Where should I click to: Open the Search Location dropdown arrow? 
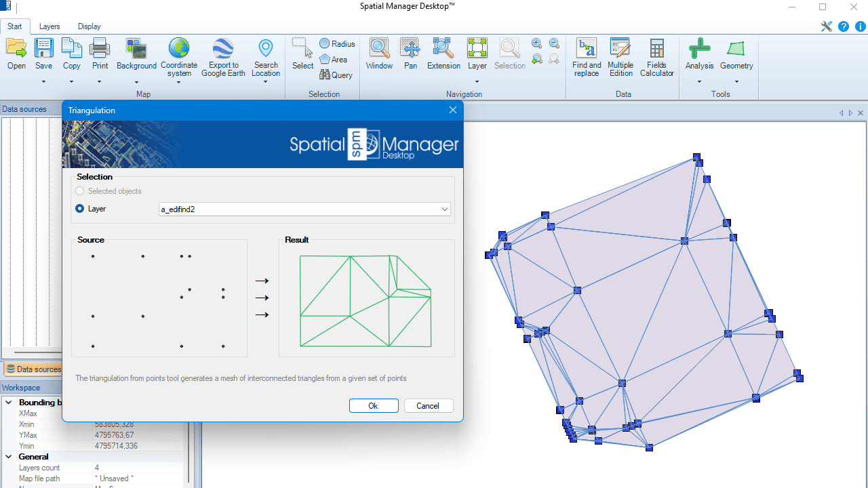[266, 82]
